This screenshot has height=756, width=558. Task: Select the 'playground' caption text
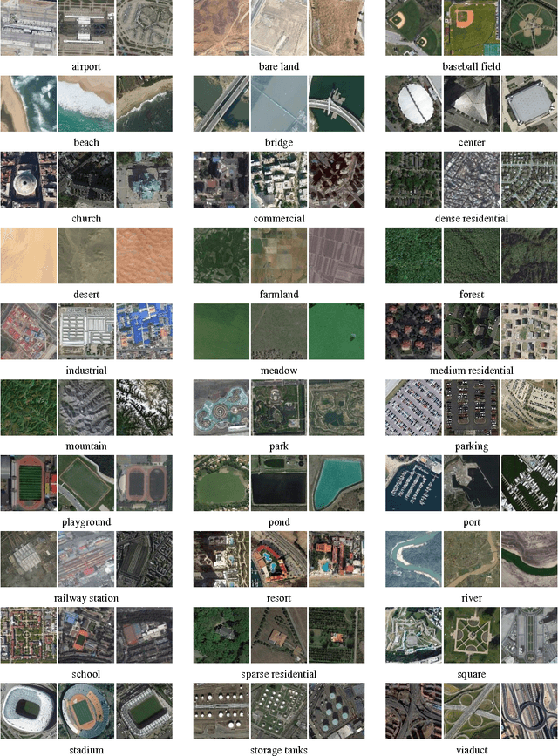86,522
